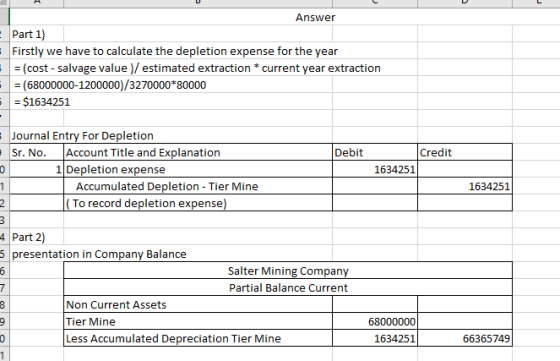The height and width of the screenshot is (361, 560).
Task: Click the depletion formula description cell
Action: coord(197,68)
